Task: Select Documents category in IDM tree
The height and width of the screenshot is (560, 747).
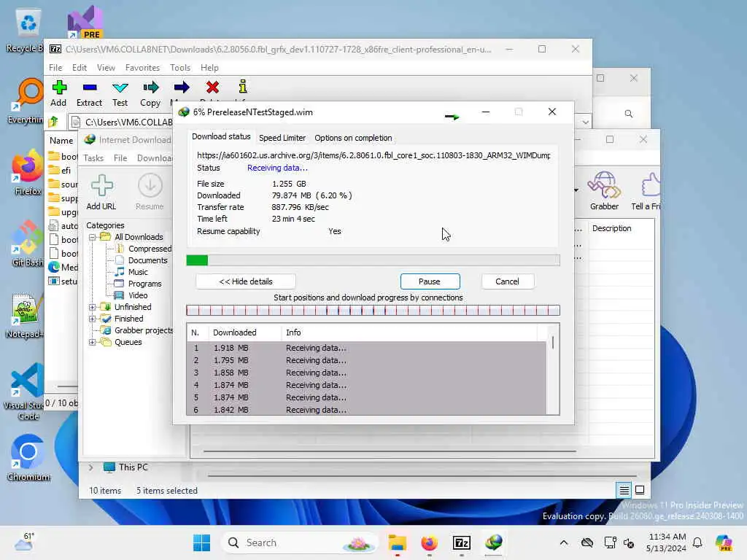Action: tap(147, 260)
